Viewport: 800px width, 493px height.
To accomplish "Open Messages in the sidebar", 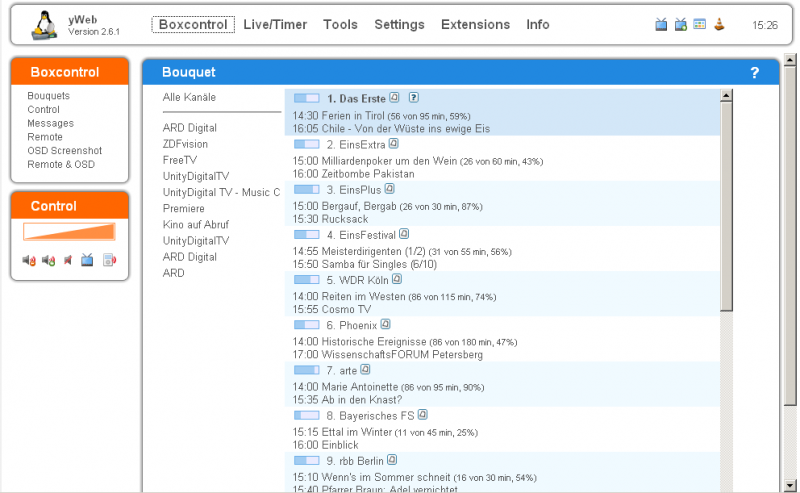I will [51, 124].
